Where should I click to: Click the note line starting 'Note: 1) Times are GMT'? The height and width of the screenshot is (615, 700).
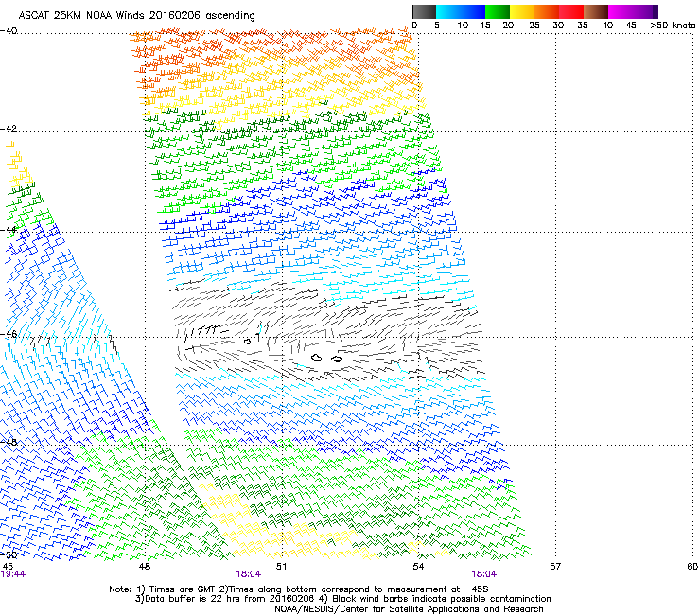(299, 589)
